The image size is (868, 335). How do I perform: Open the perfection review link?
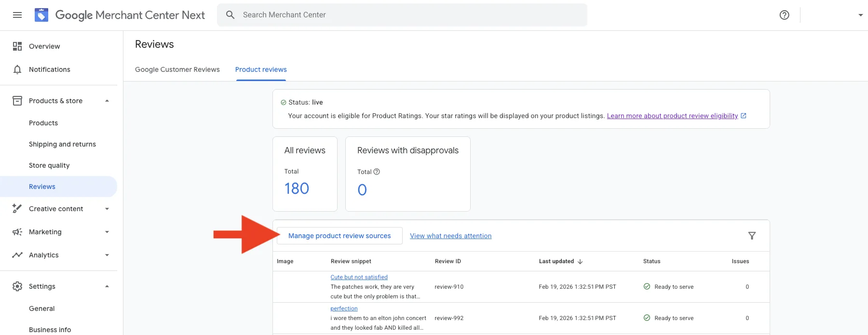coord(344,308)
